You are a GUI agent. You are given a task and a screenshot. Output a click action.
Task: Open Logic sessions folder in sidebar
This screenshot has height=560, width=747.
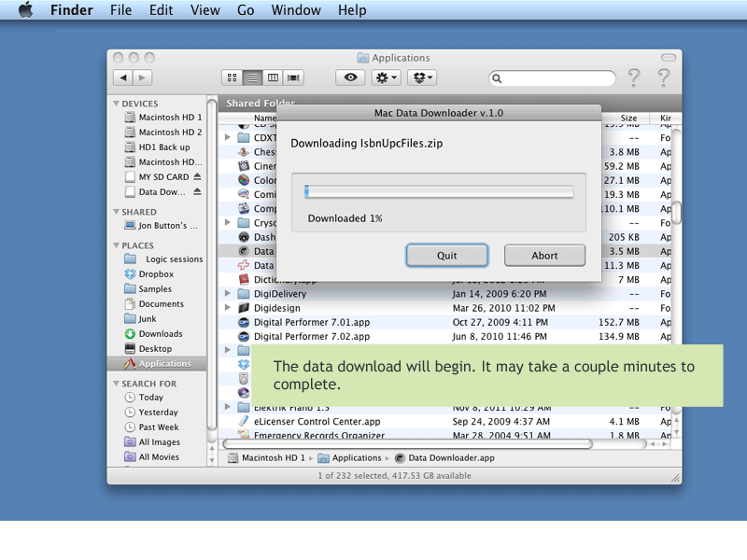click(162, 259)
